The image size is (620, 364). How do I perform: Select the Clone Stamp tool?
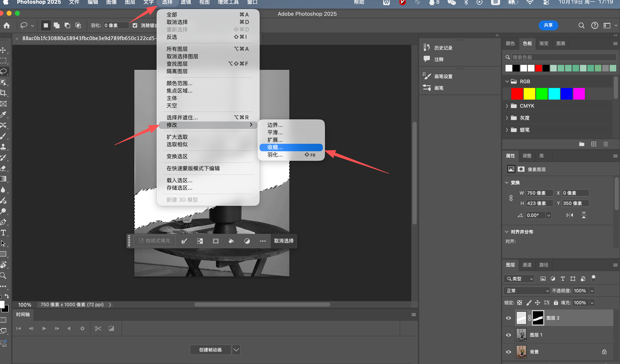click(x=3, y=147)
